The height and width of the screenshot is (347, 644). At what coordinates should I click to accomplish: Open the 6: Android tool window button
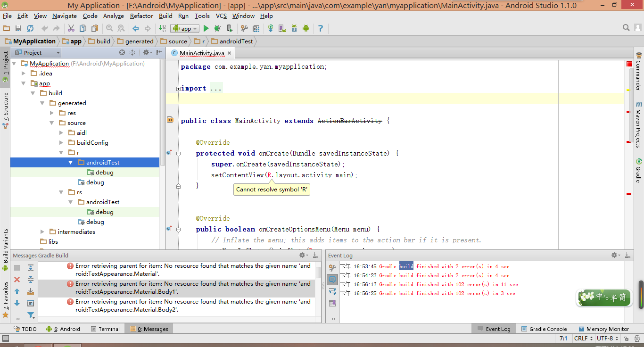point(63,329)
